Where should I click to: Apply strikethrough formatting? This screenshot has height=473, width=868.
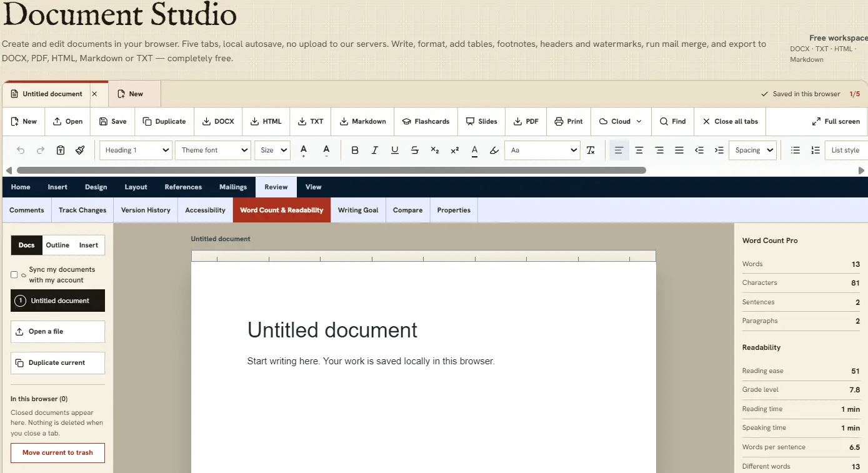click(415, 150)
